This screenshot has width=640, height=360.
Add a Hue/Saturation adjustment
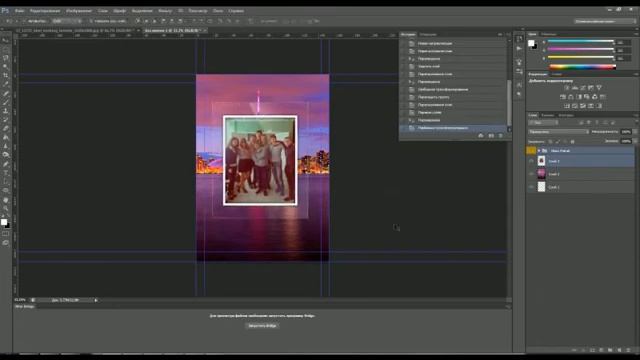pyautogui.click(x=563, y=97)
